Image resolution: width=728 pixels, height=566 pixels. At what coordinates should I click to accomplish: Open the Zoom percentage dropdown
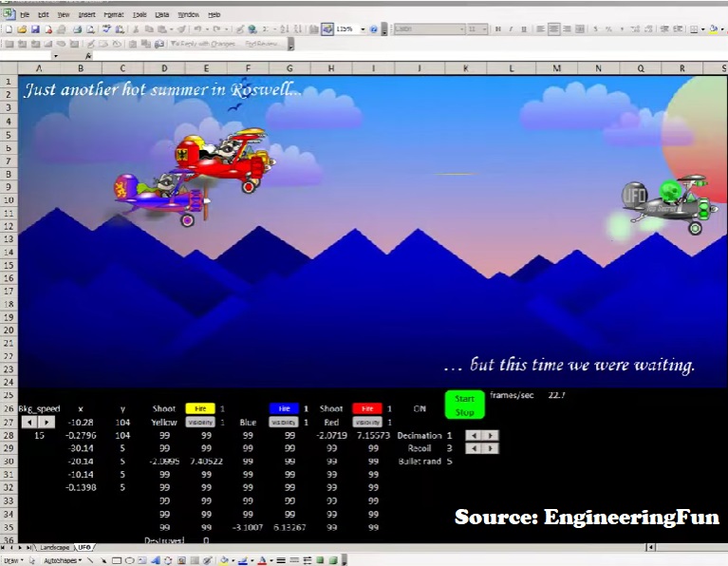pos(363,29)
